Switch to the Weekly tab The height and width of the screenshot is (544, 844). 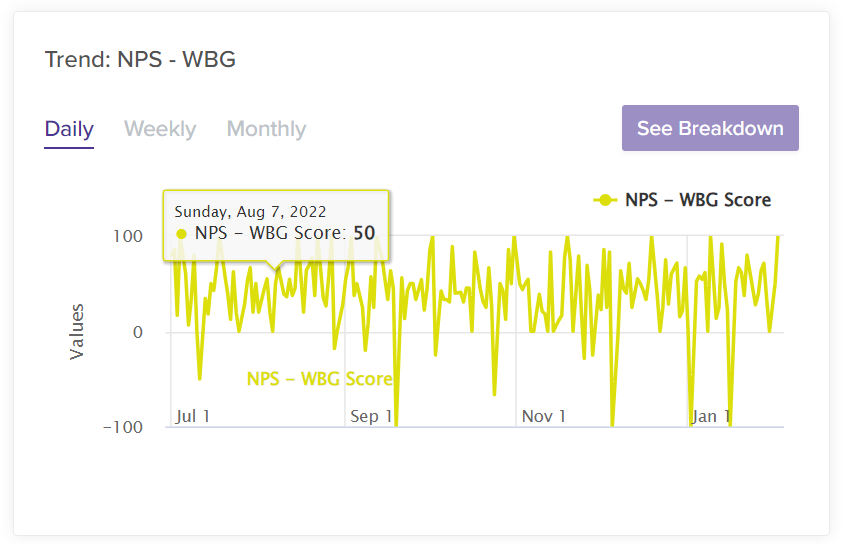point(160,129)
